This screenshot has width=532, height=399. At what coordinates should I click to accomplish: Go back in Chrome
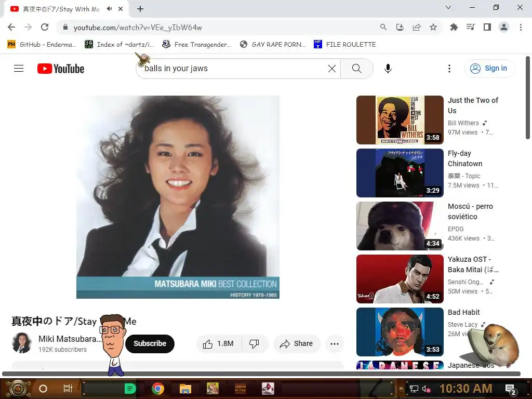pos(11,27)
